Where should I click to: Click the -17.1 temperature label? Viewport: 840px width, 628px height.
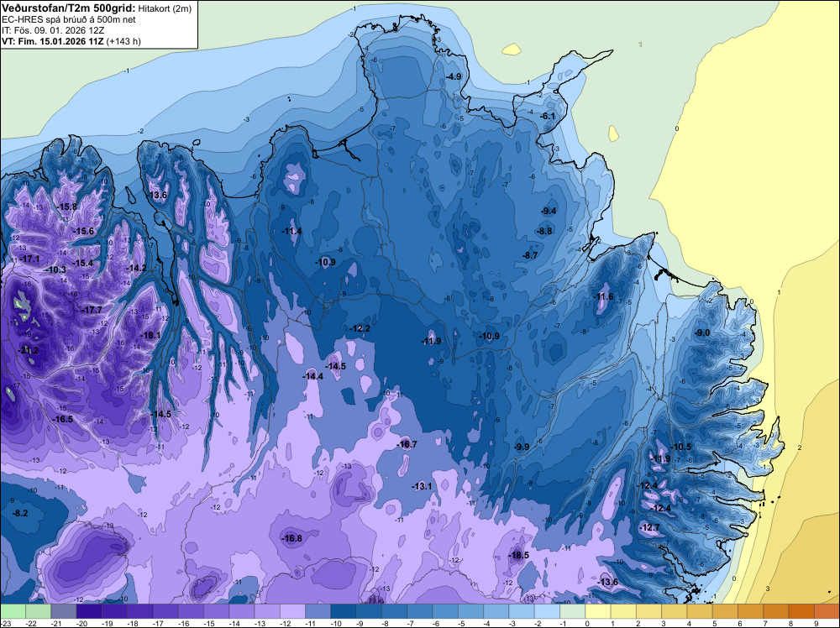[x=29, y=259]
